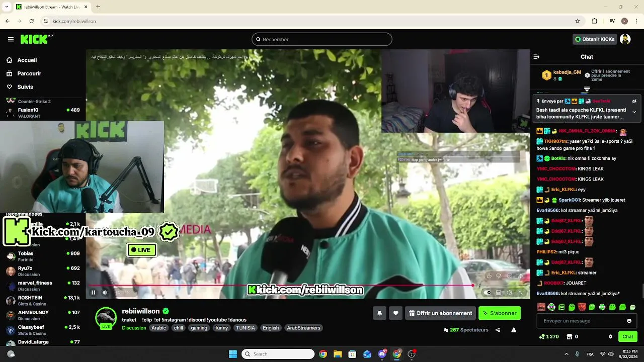Follow rebiiwillson with the heart button
This screenshot has height=362, width=644.
[395, 313]
